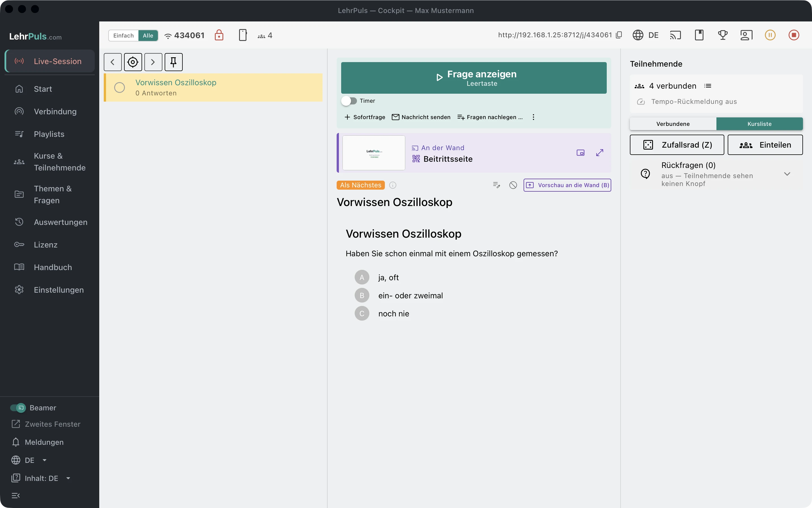Viewport: 812px width, 508px height.
Task: Click the skip/block circle icon by preview button
Action: point(513,185)
